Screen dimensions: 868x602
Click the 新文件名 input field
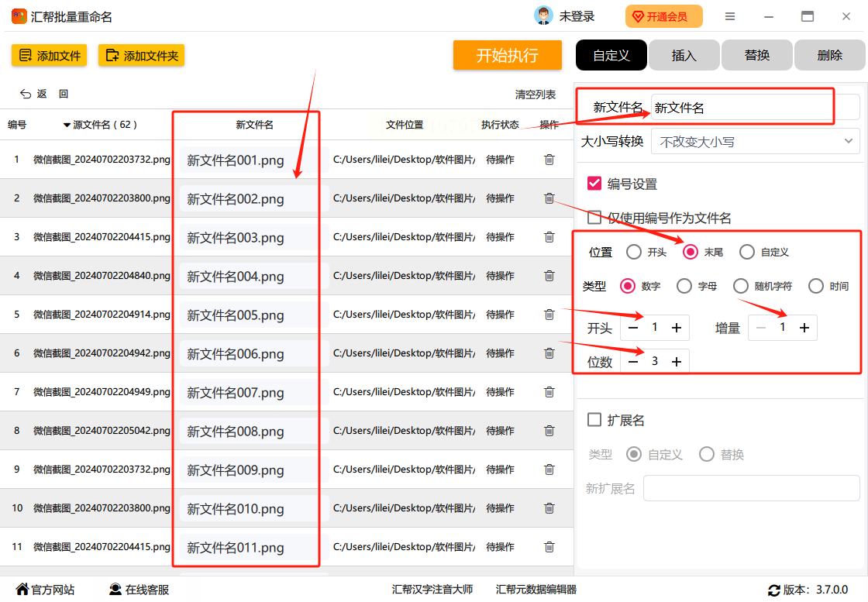click(x=755, y=108)
